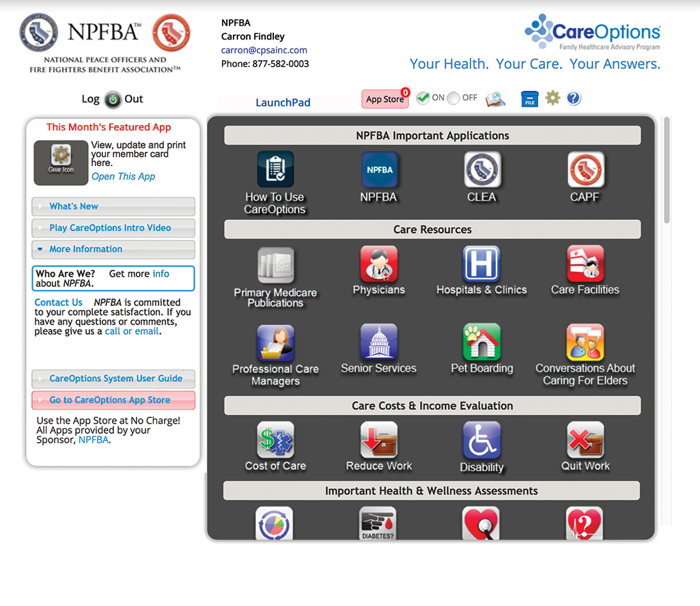Open the Cost of Care calculator
The image size is (700, 606).
point(275,439)
